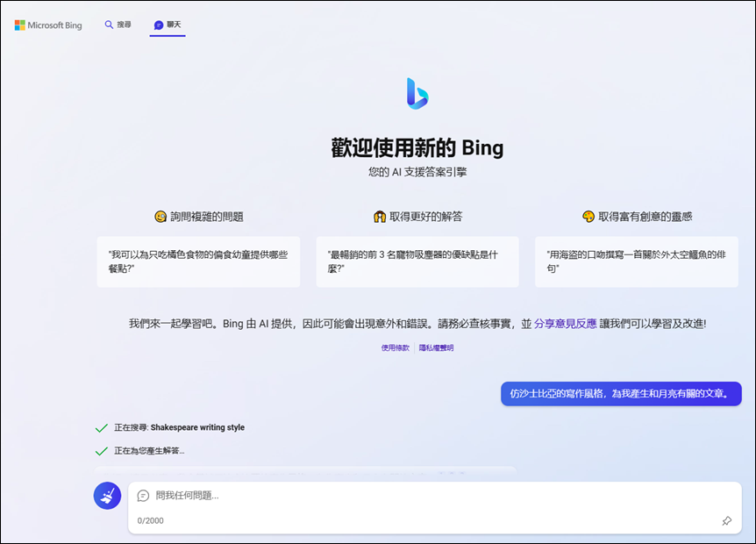This screenshot has width=756, height=544.
Task: Click the Microsoft Bing logo
Action: point(48,25)
